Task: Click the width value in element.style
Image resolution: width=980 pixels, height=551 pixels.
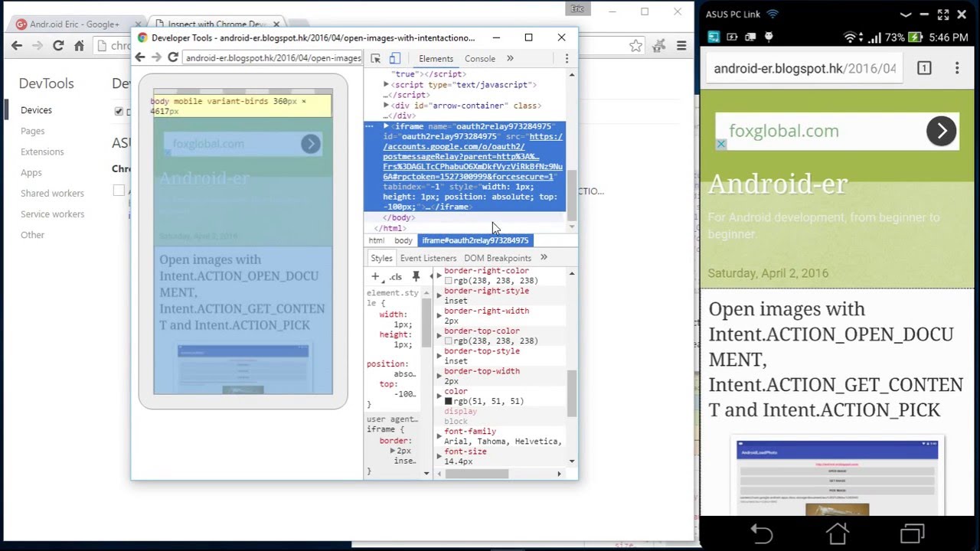Action: pyautogui.click(x=403, y=324)
